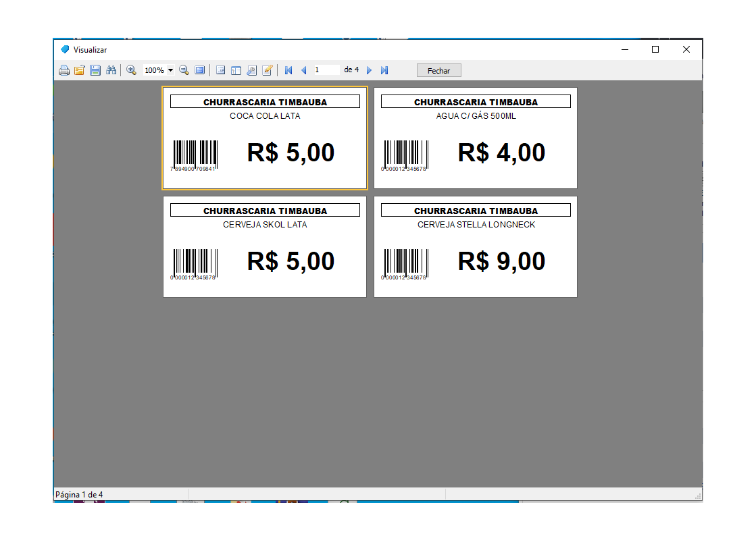Zoom in using the magnifier plus icon
756x540 pixels.
click(132, 70)
